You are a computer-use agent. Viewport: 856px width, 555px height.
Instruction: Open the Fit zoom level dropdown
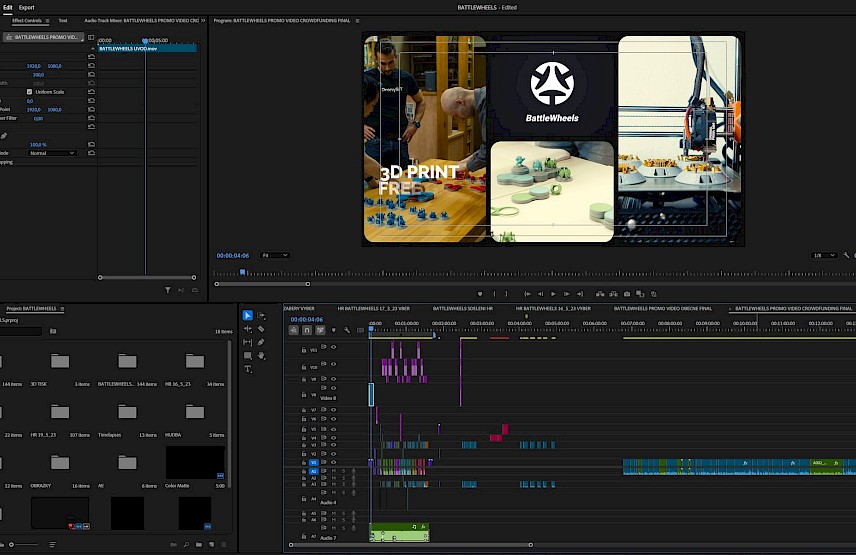pos(275,255)
